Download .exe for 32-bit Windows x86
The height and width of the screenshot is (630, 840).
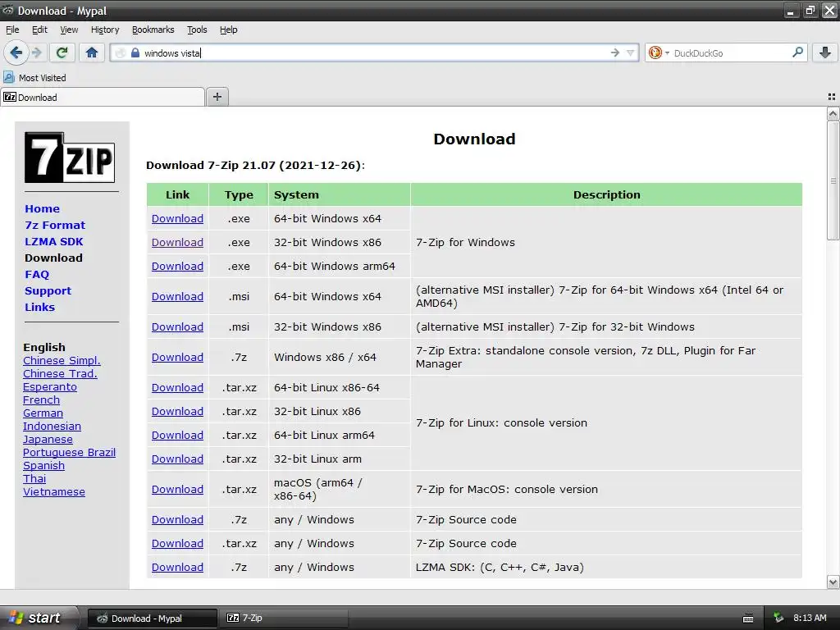point(177,242)
